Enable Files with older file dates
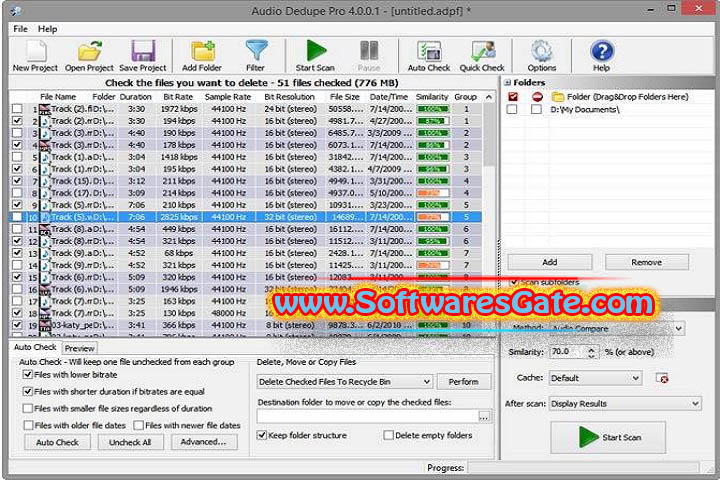The width and height of the screenshot is (720, 480). click(x=28, y=425)
